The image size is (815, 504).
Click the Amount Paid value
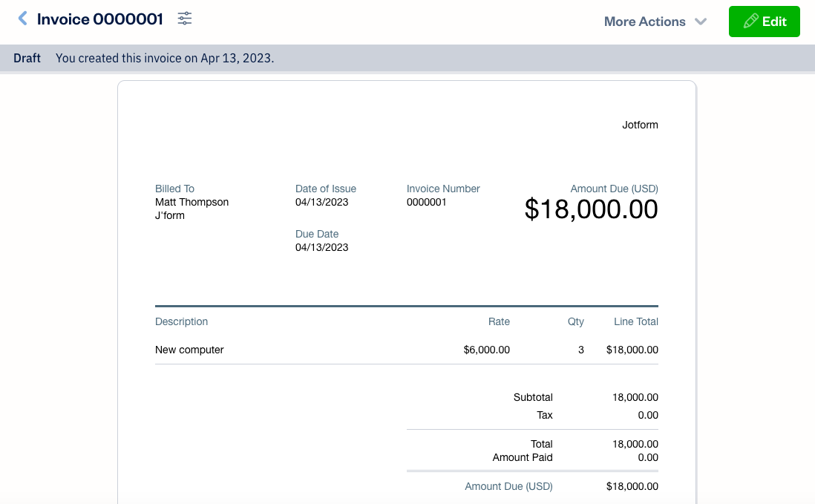click(647, 457)
